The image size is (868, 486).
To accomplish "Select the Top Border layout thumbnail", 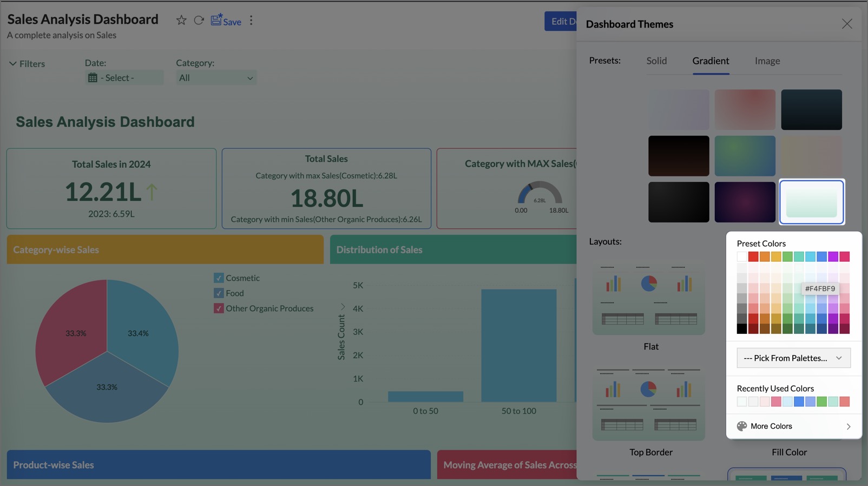I will [648, 404].
